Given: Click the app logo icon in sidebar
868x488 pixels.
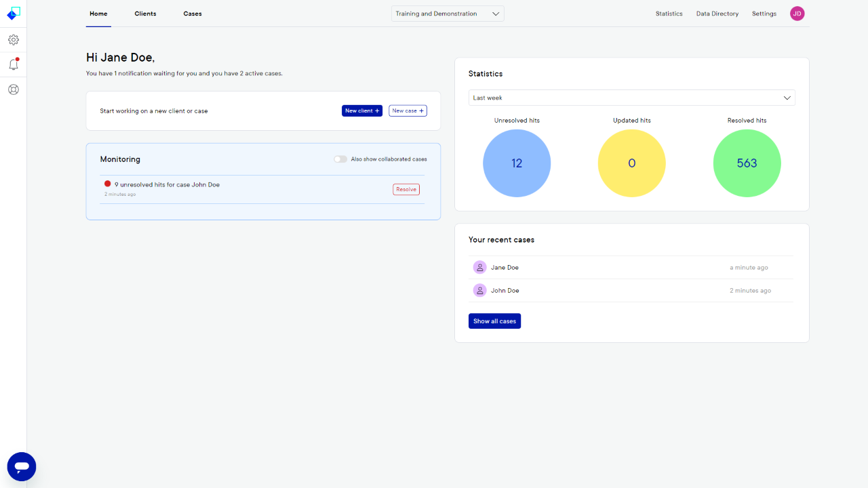Looking at the screenshot, I should coord(13,13).
